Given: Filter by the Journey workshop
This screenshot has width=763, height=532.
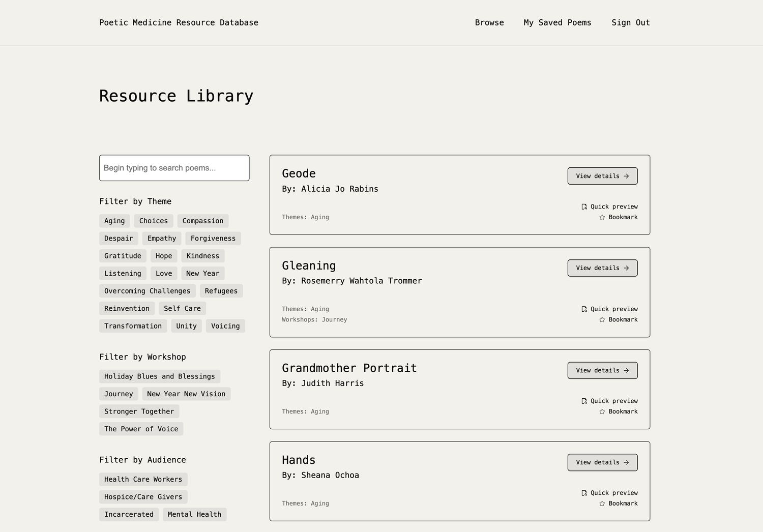Looking at the screenshot, I should [x=119, y=394].
